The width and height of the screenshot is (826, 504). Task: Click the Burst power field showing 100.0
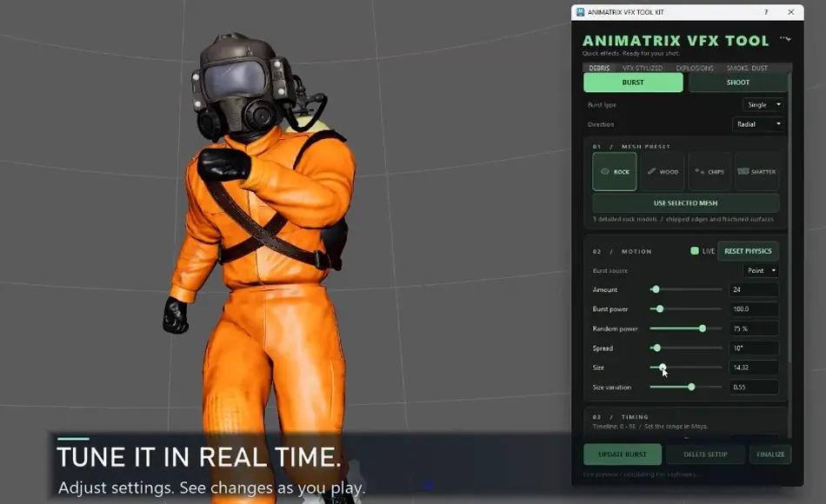coord(753,309)
